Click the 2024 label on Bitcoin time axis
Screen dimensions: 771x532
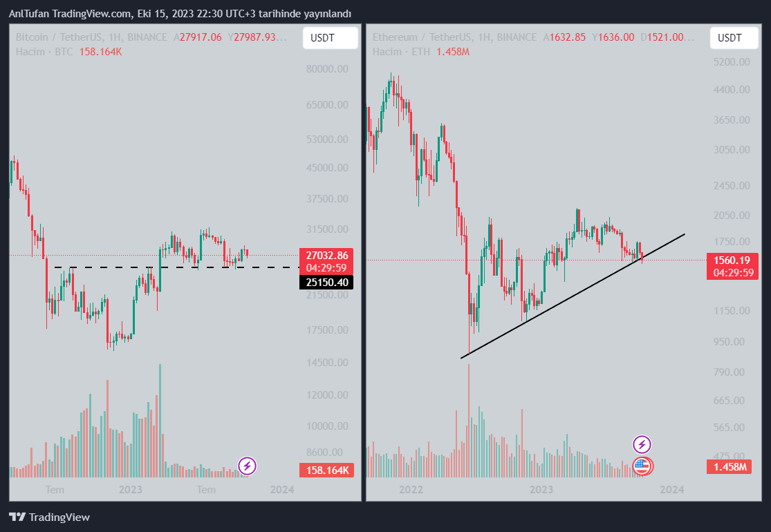click(x=282, y=489)
